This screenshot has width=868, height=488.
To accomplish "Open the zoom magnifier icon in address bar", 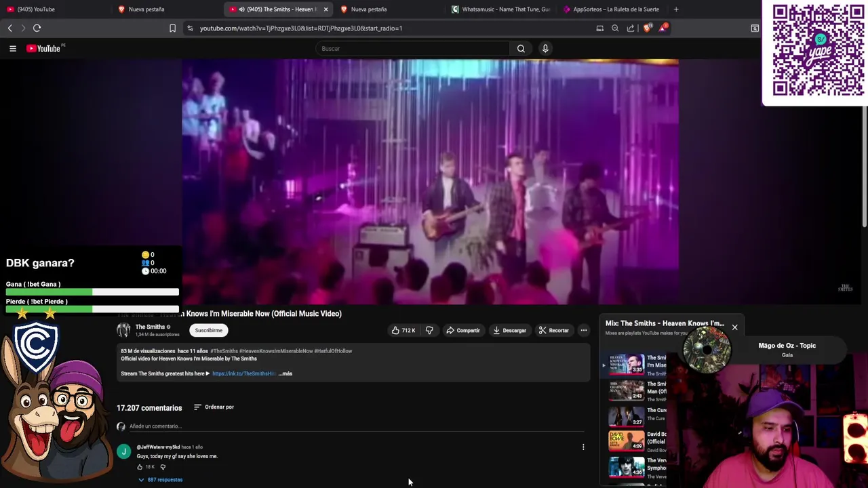I will (615, 28).
